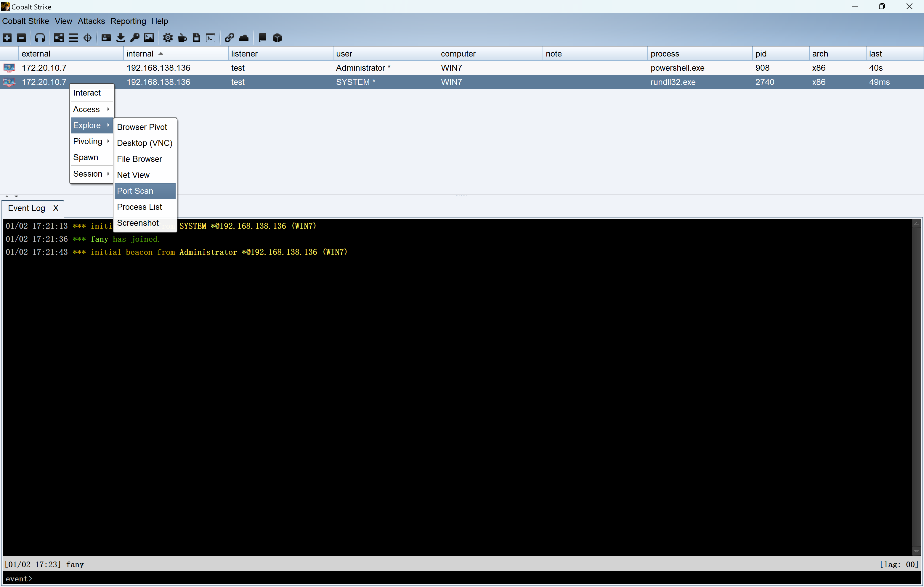Select the Administrator powershell.exe beacon row
The width and height of the screenshot is (924, 587).
point(384,68)
